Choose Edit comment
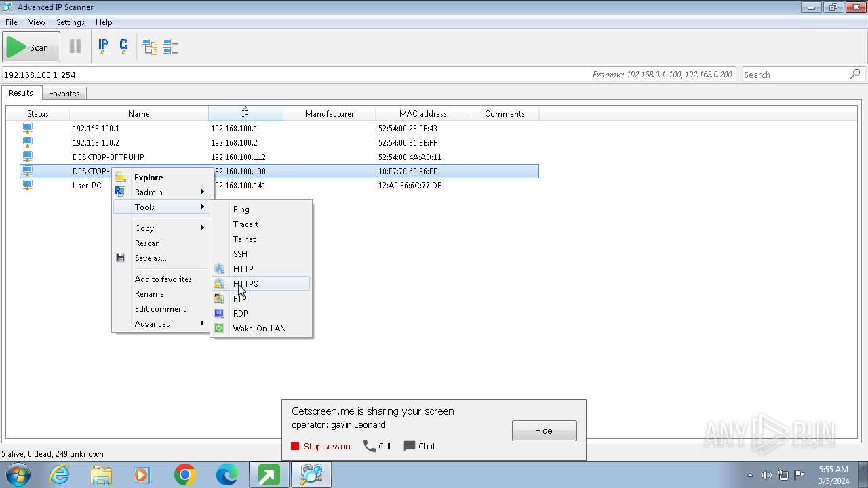Viewport: 868px width, 488px height. point(160,309)
